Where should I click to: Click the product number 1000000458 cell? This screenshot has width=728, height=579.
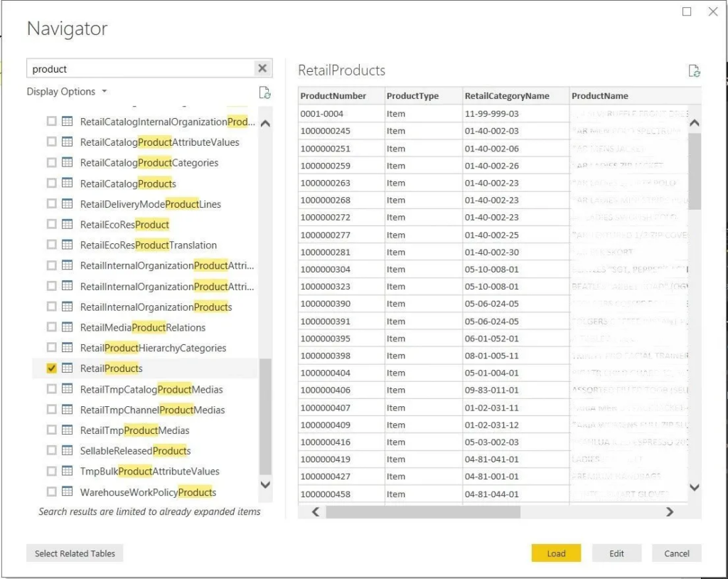(341, 494)
